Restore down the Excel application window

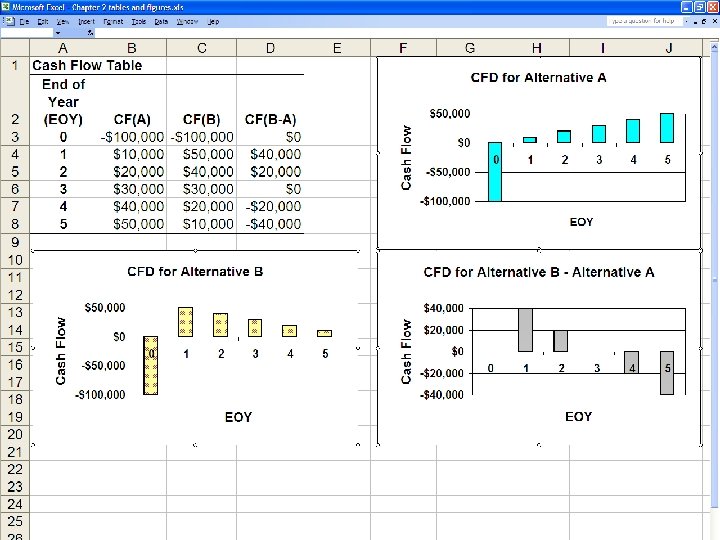click(700, 7)
